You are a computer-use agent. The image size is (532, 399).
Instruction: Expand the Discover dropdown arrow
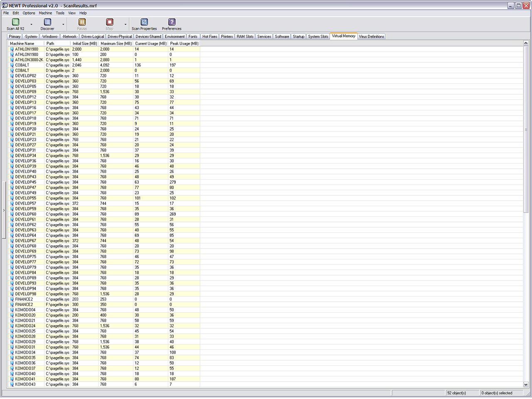(63, 25)
